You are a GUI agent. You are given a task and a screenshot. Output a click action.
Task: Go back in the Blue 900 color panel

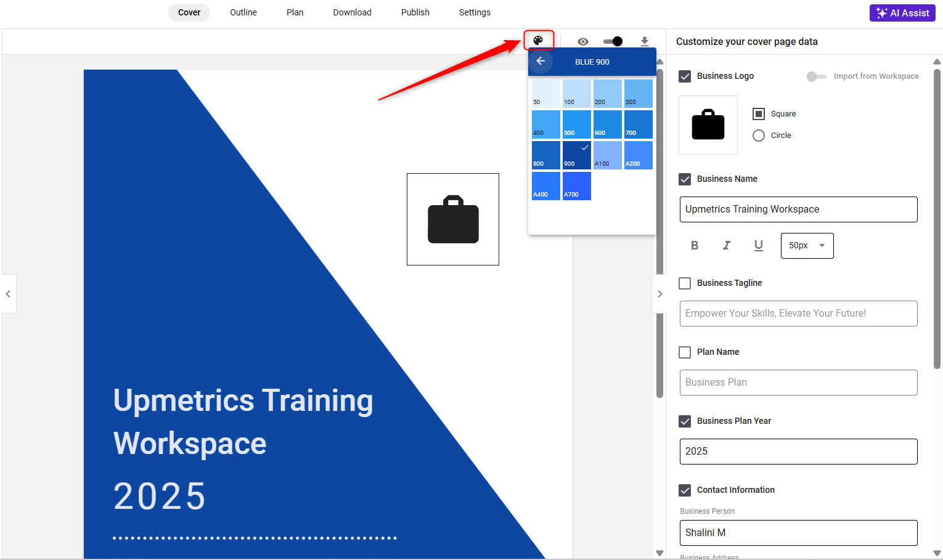tap(541, 61)
